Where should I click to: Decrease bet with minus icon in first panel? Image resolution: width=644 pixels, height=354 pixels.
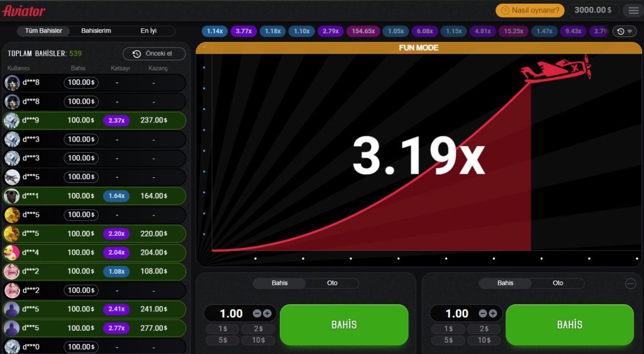pos(257,313)
